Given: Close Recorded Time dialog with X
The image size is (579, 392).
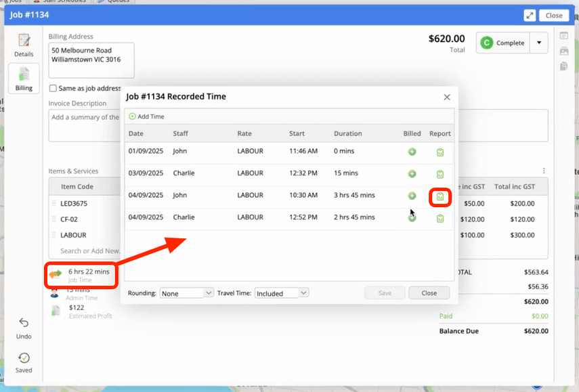Looking at the screenshot, I should (447, 97).
